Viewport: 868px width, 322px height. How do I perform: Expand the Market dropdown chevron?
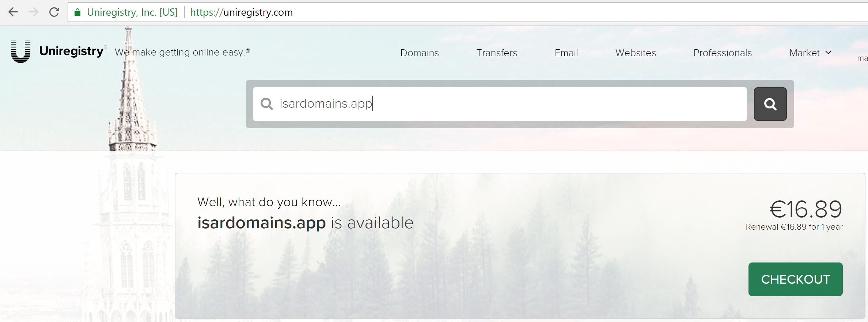click(828, 53)
